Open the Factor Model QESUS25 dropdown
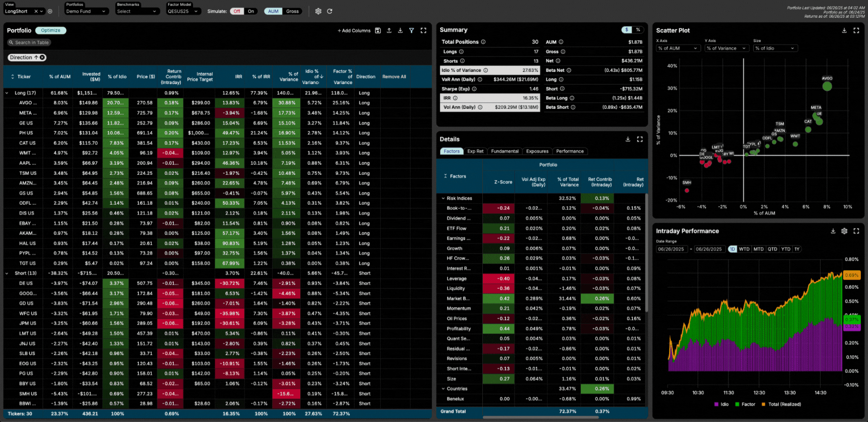 pos(183,11)
